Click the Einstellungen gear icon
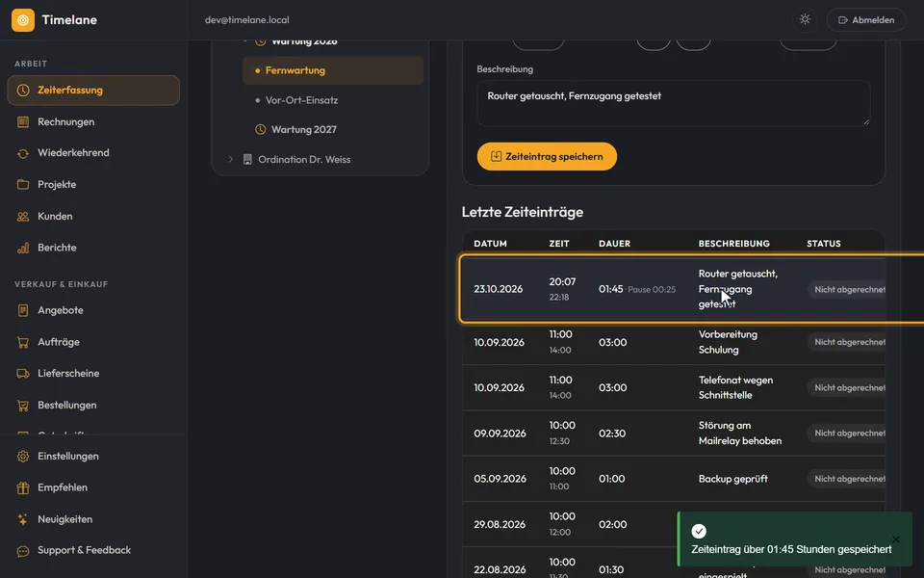This screenshot has height=578, width=924. pos(23,456)
